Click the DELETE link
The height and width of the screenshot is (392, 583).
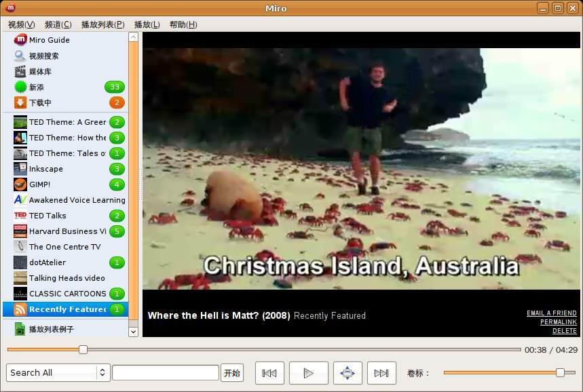click(565, 331)
